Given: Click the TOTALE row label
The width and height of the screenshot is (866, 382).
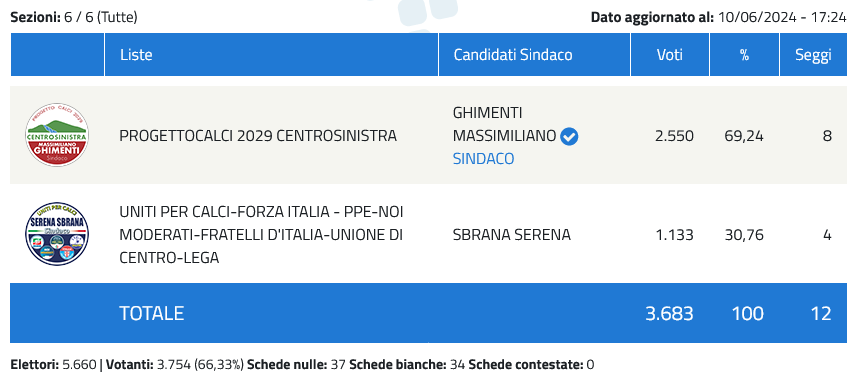Looking at the screenshot, I should click(x=151, y=314).
